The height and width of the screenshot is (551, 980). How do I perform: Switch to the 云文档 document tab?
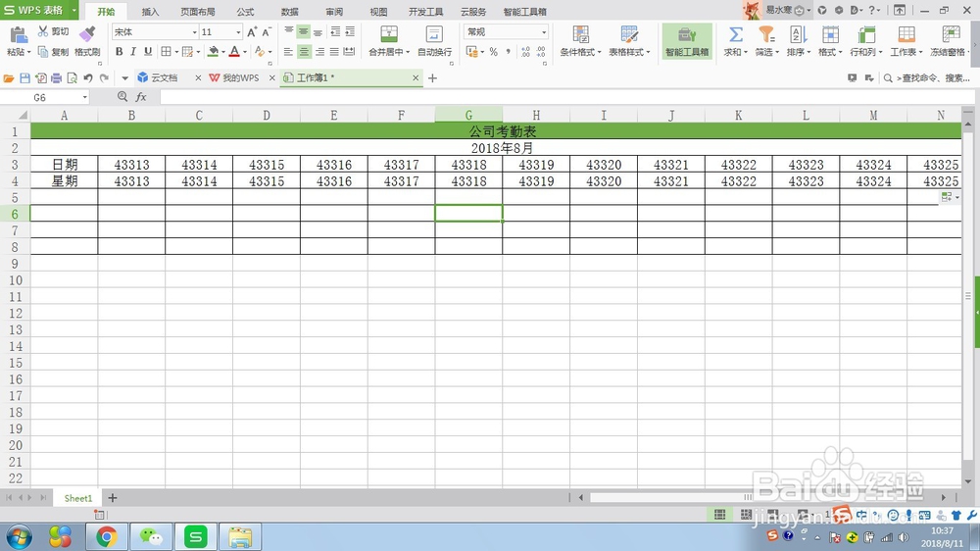click(164, 77)
